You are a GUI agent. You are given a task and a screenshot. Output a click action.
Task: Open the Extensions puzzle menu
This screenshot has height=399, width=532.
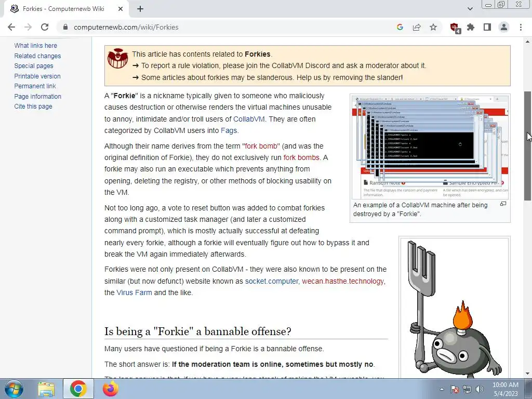471,27
